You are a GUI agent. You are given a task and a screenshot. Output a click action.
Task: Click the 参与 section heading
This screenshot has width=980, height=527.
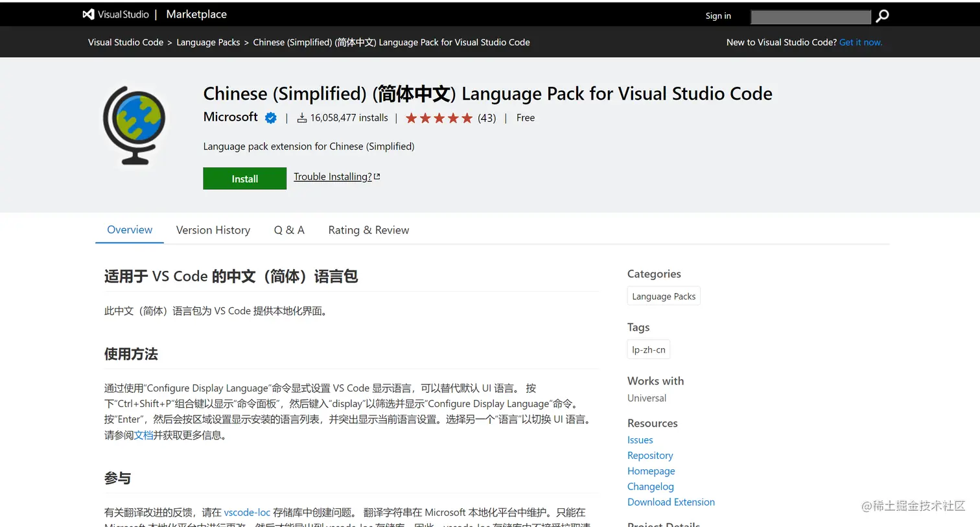tap(117, 478)
